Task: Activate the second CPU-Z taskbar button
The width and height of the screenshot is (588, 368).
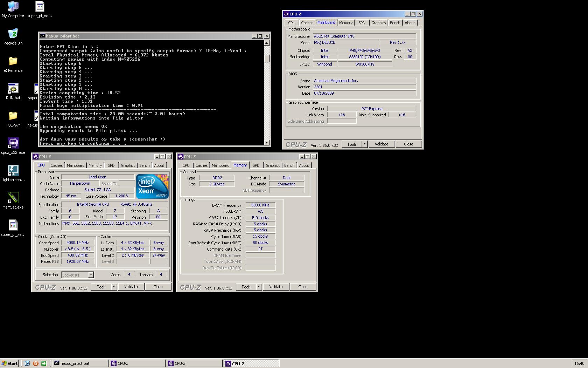Action: 194,363
